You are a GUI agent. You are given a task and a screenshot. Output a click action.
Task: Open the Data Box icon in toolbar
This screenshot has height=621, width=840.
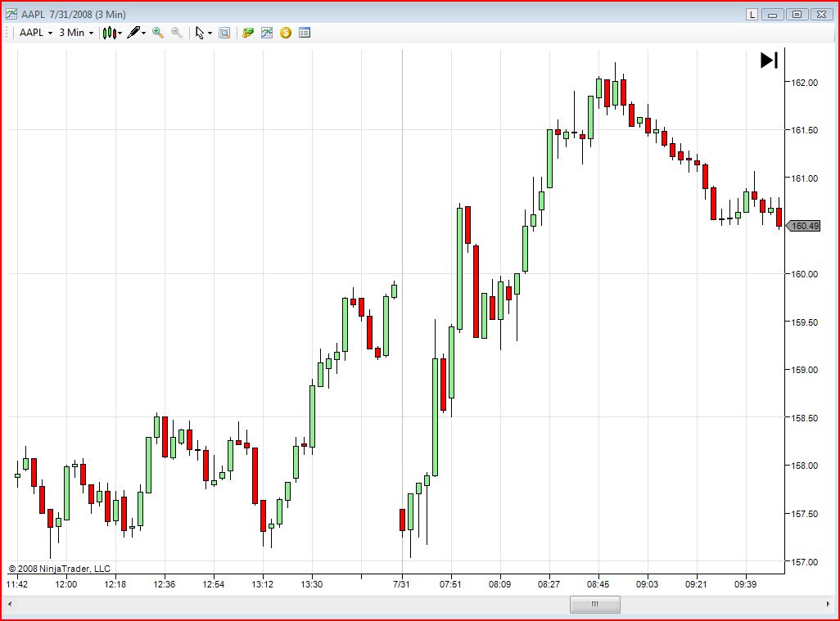click(224, 33)
